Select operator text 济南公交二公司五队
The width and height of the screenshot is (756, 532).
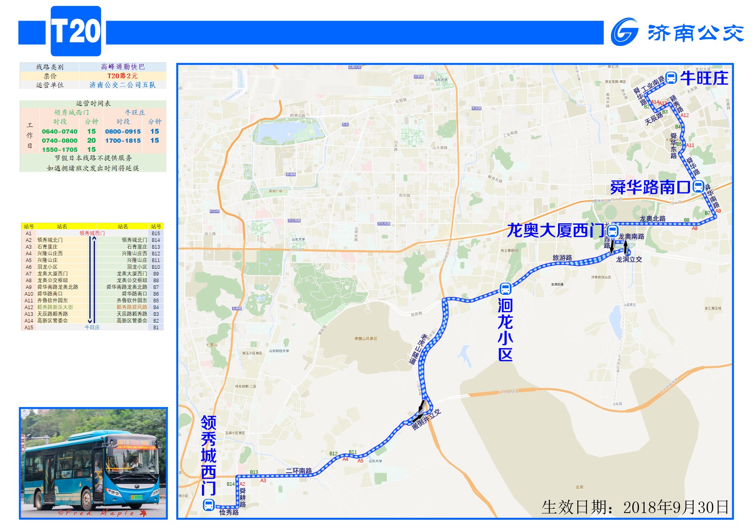coord(123,85)
